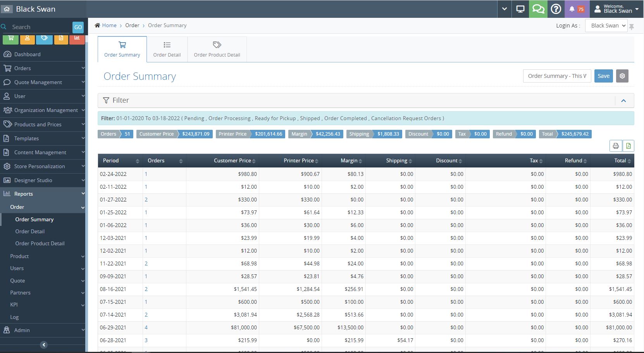Switch to the Order Detail tab
This screenshot has height=353, width=644.
(167, 49)
